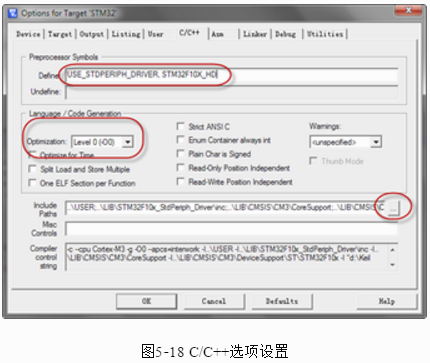Viewport: 430px width, 363px height.
Task: Switch to the Target tab
Action: [x=60, y=34]
